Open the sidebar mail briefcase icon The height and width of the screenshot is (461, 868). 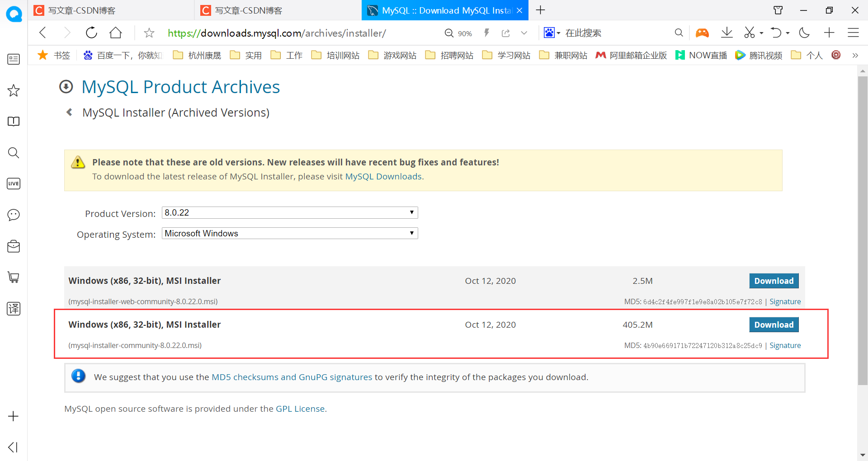14,246
